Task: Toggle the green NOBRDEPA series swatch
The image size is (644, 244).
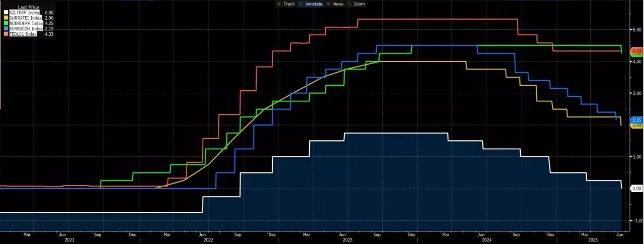Action: (6, 23)
